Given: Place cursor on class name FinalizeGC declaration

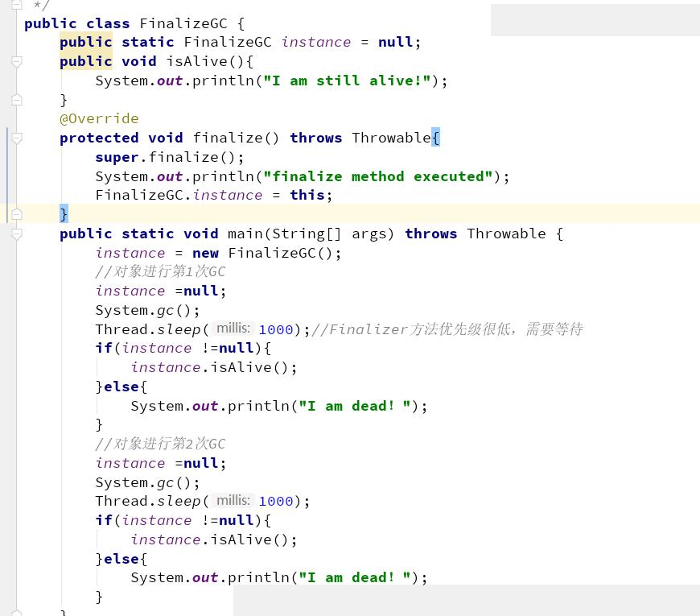Looking at the screenshot, I should (x=183, y=23).
